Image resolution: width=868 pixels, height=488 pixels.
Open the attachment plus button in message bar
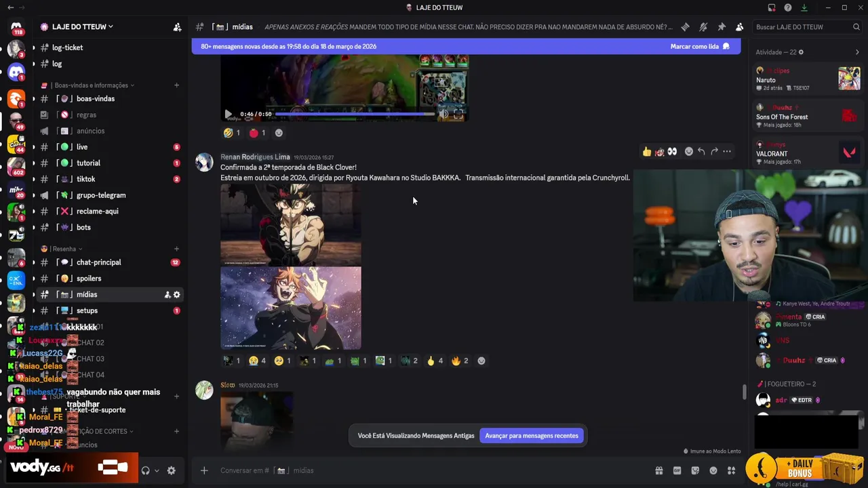coord(204,470)
